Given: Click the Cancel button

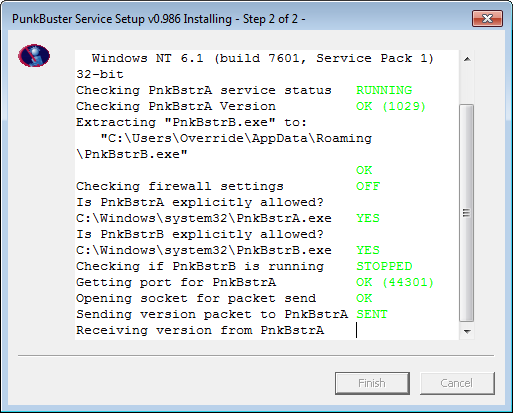Looking at the screenshot, I should click(x=457, y=383).
